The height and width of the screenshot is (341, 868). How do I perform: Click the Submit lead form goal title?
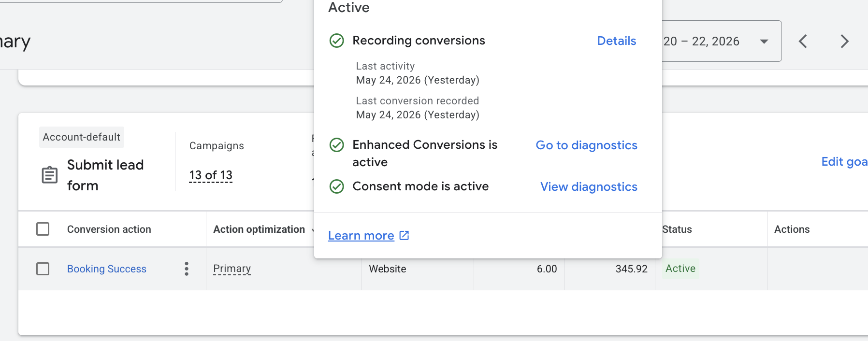pyautogui.click(x=105, y=175)
